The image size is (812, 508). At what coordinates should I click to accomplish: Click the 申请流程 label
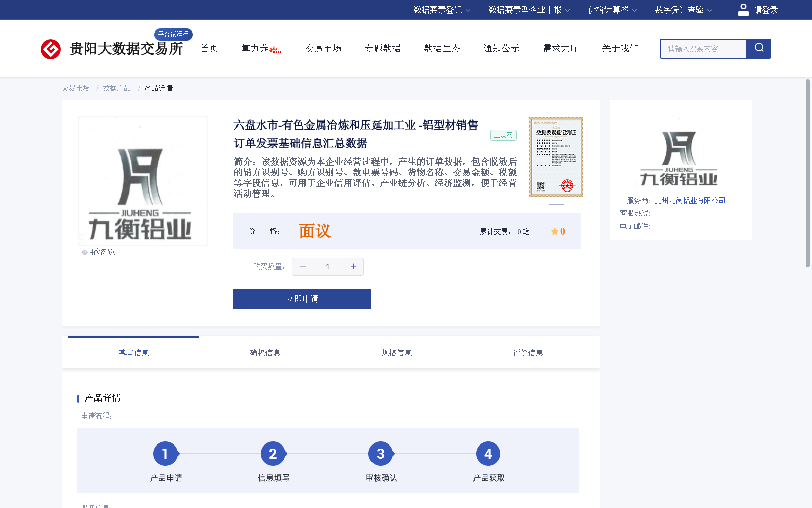[x=96, y=416]
